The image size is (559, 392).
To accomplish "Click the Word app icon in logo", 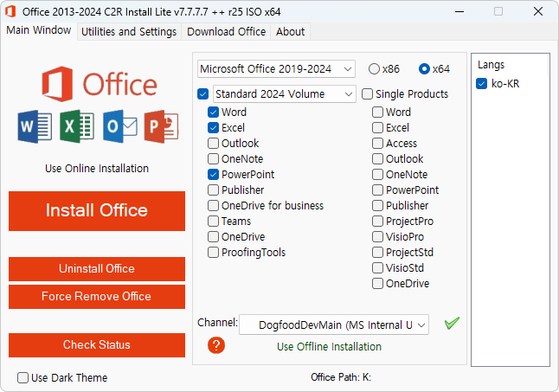I will [35, 126].
